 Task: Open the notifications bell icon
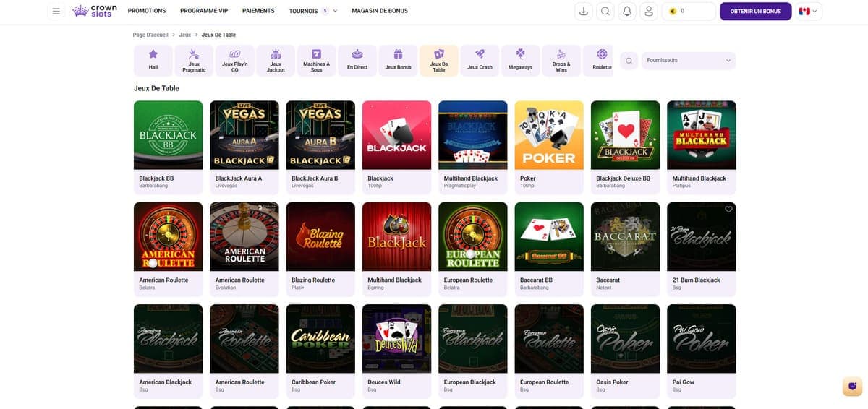pyautogui.click(x=627, y=11)
